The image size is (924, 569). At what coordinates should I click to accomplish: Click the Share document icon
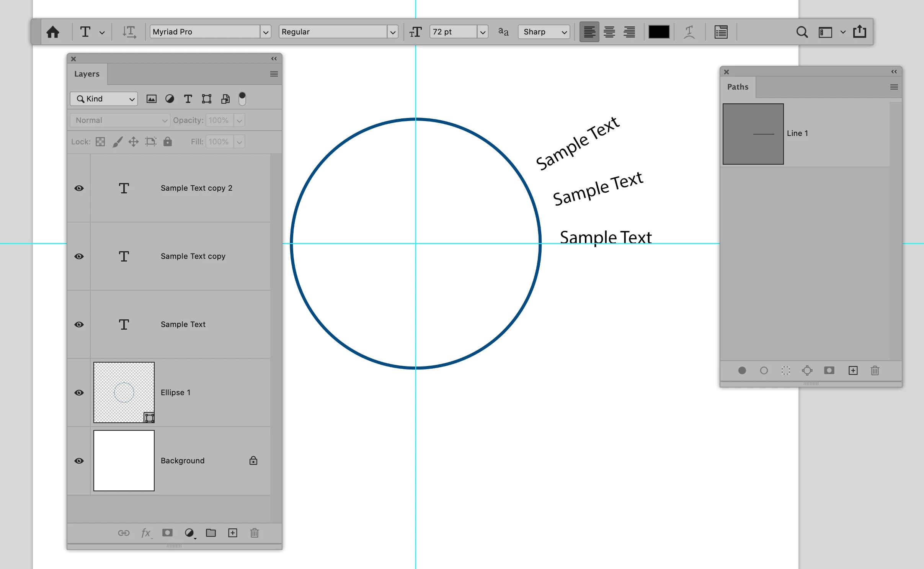pyautogui.click(x=860, y=32)
